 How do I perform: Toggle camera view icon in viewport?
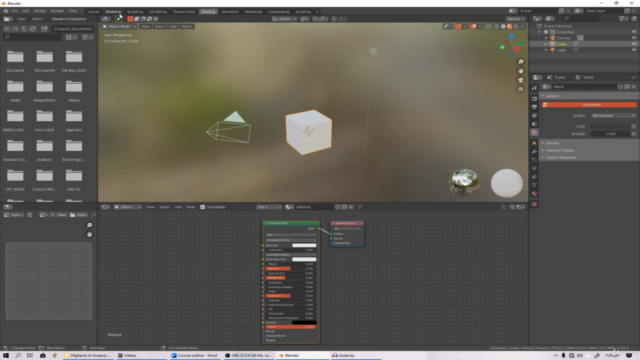(520, 80)
